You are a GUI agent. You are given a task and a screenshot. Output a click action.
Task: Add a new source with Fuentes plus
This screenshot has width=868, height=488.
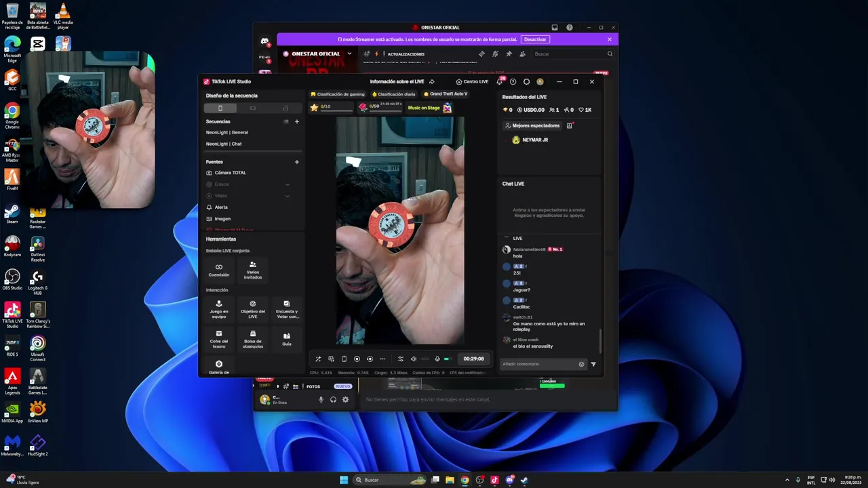[296, 162]
